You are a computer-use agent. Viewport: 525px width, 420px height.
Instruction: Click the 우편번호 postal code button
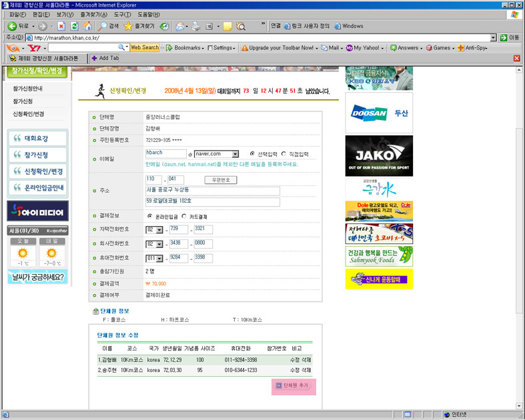pyautogui.click(x=220, y=180)
